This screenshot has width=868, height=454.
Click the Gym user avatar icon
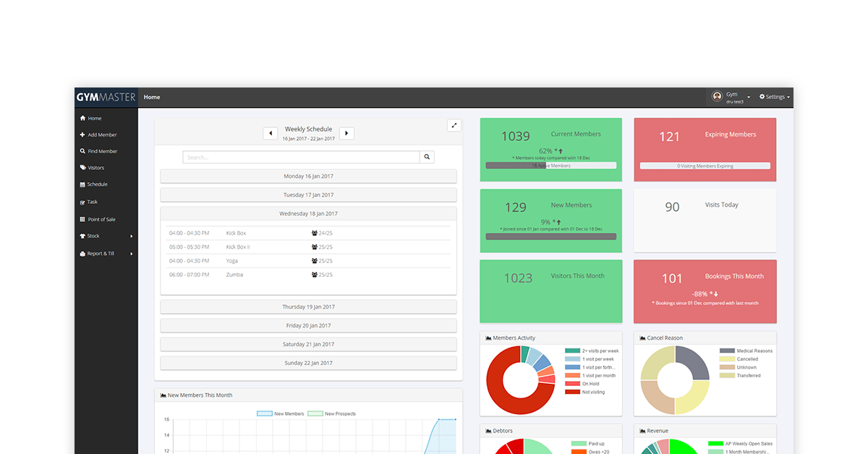[717, 96]
